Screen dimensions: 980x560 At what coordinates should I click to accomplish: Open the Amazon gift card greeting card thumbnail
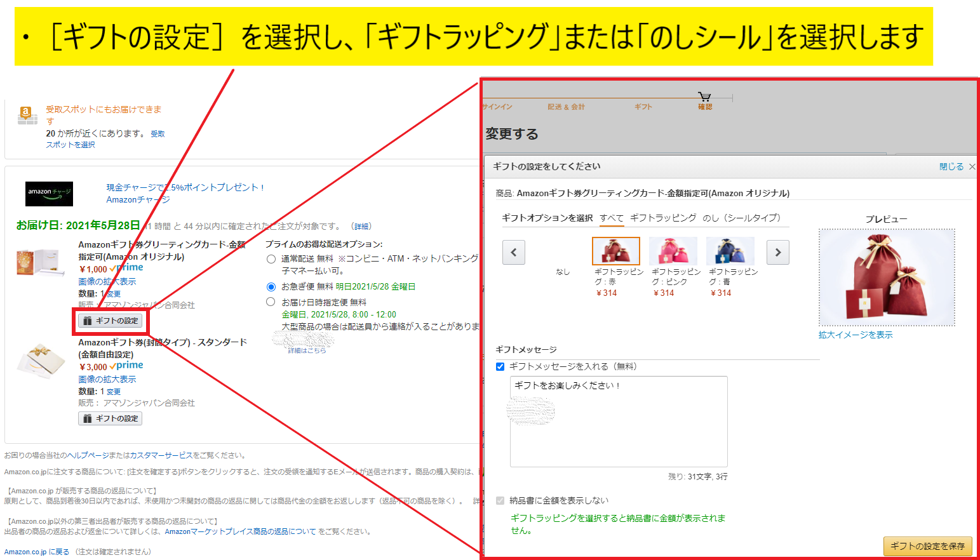[40, 263]
